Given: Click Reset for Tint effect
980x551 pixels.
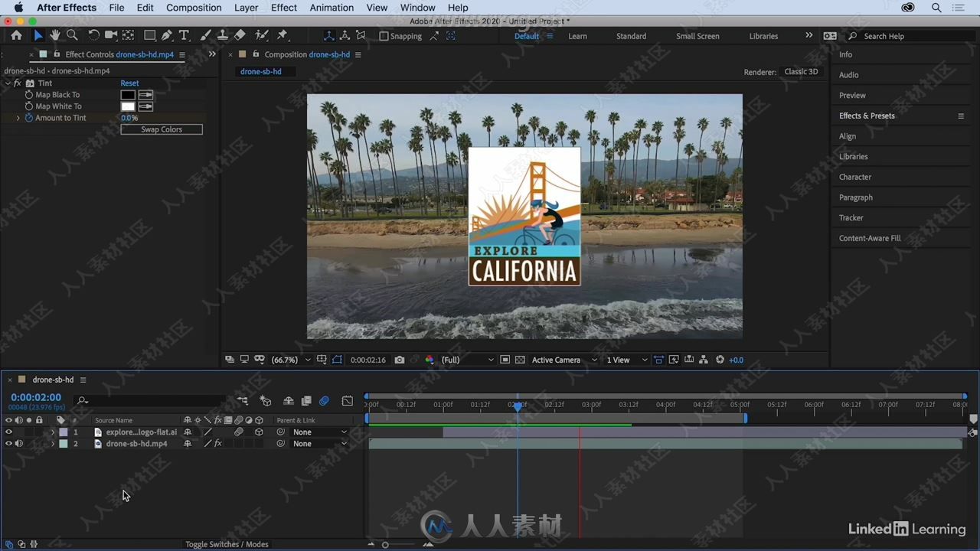Looking at the screenshot, I should pos(129,83).
